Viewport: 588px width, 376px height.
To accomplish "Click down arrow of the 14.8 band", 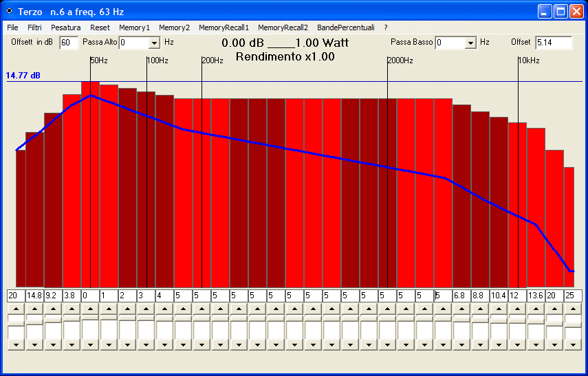I will [34, 345].
